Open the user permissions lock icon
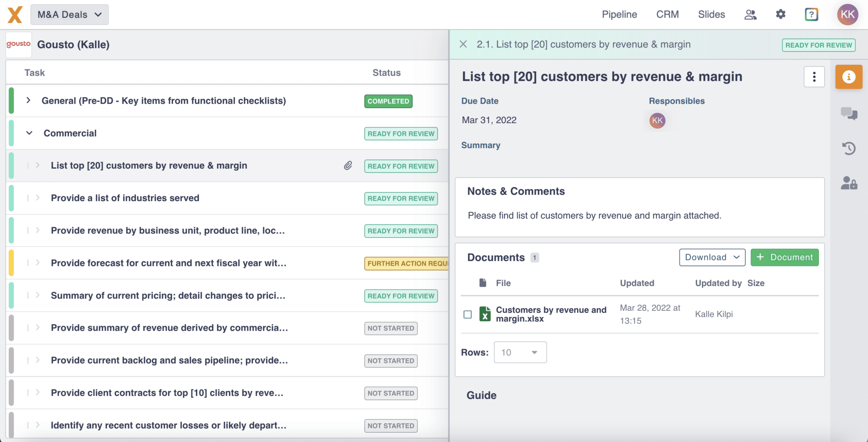Image resolution: width=868 pixels, height=442 pixels. [x=849, y=183]
